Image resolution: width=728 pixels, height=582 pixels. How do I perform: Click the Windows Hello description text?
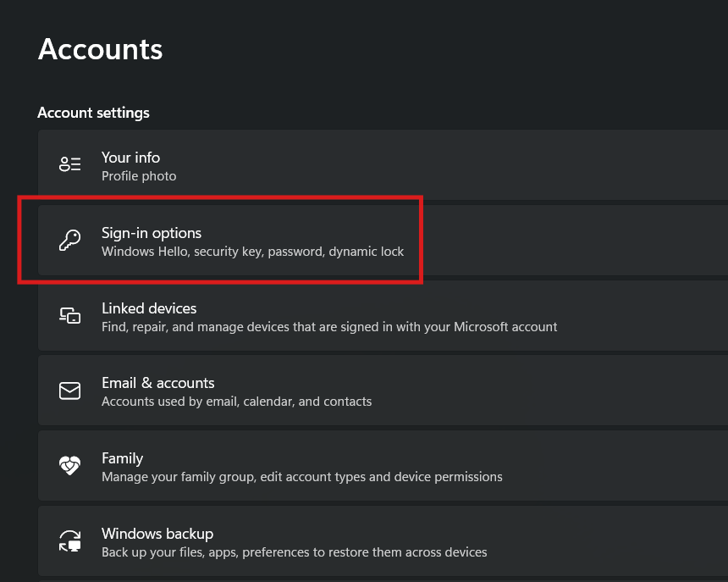(x=252, y=252)
